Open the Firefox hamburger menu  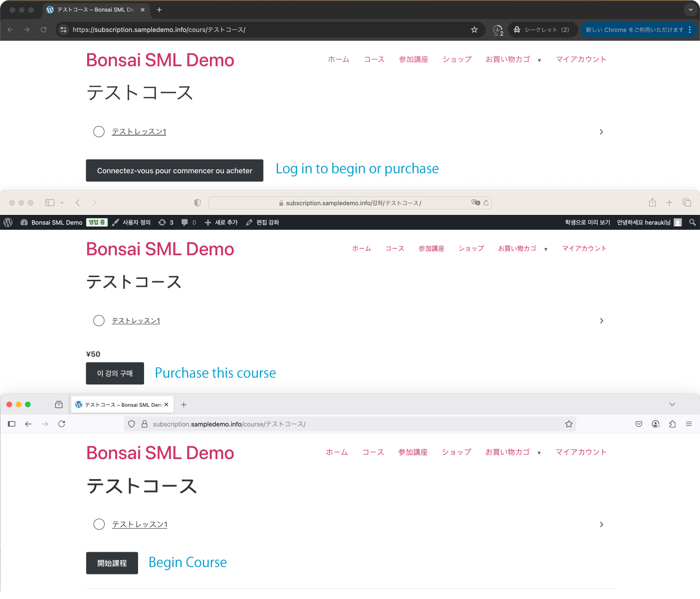[689, 424]
